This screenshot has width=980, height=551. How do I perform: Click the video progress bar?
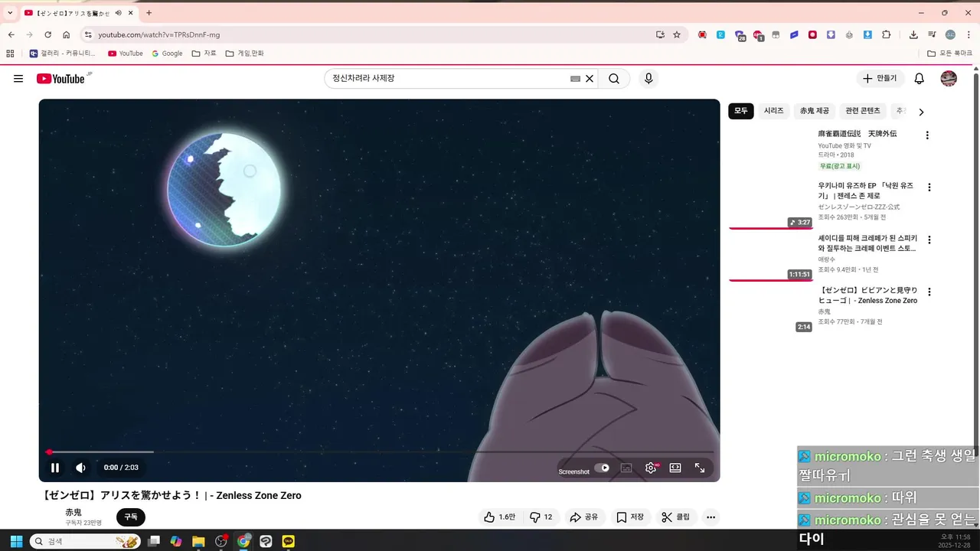[379, 452]
